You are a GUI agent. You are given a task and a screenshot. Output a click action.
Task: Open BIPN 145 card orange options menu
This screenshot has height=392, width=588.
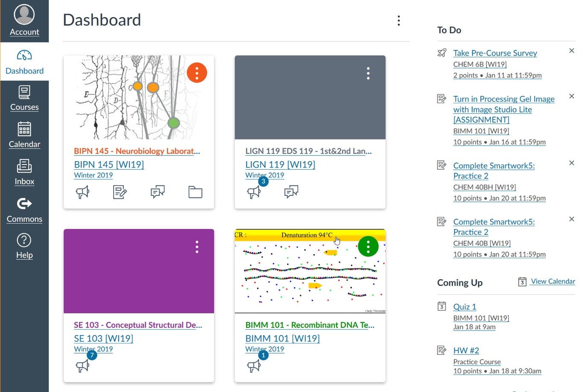197,73
